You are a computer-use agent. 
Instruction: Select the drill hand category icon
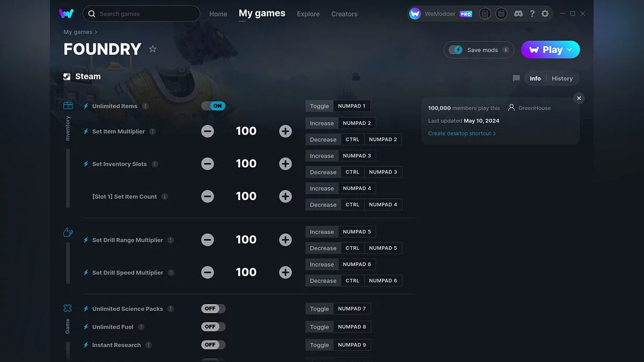click(x=68, y=232)
